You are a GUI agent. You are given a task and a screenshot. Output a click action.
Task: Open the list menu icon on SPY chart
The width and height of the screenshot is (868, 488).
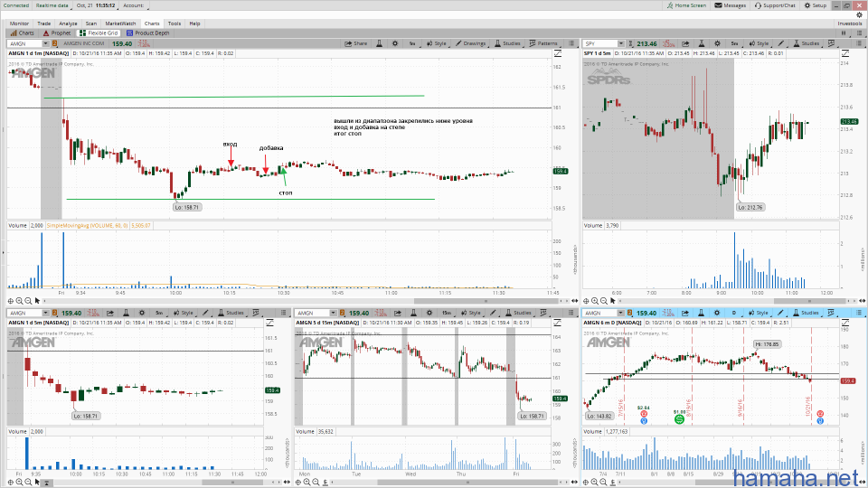coord(859,43)
